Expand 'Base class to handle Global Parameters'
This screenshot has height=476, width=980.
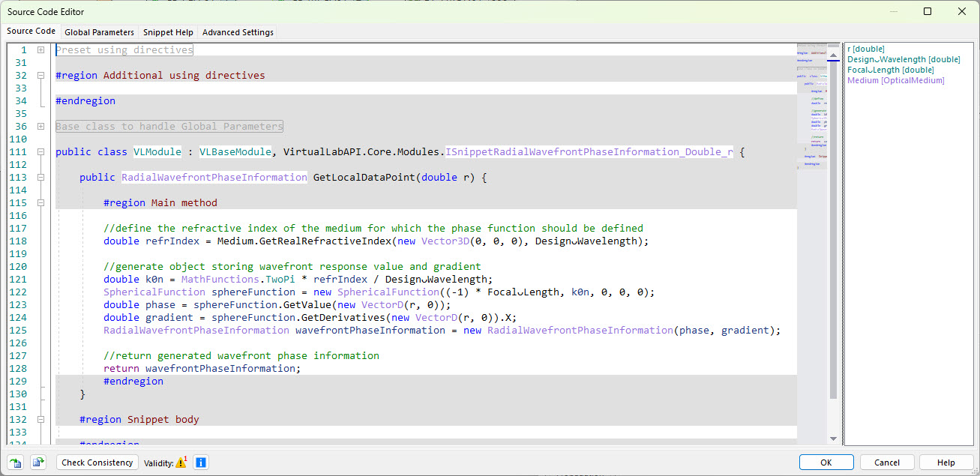click(x=40, y=126)
